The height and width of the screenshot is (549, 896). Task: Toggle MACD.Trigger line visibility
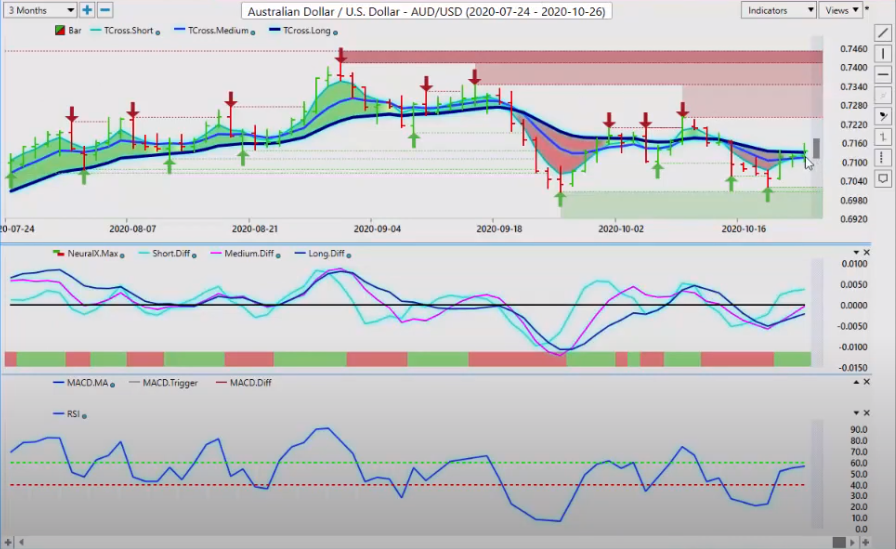coord(163,383)
